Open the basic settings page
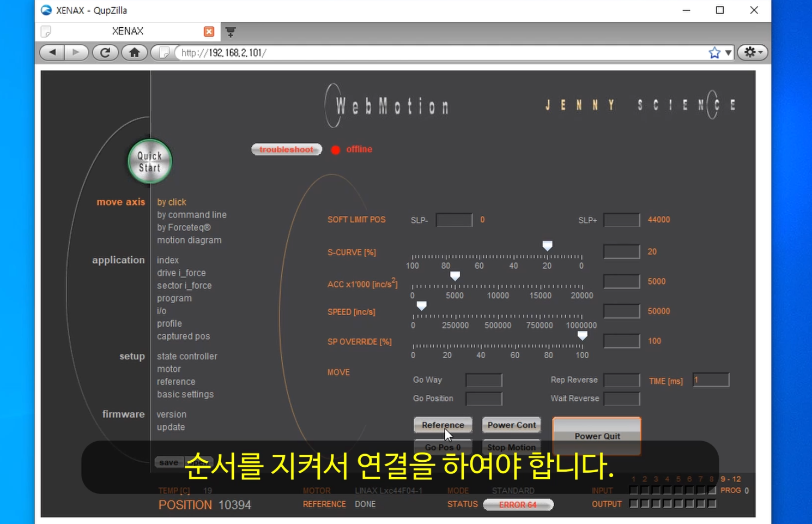This screenshot has width=812, height=524. [x=185, y=394]
